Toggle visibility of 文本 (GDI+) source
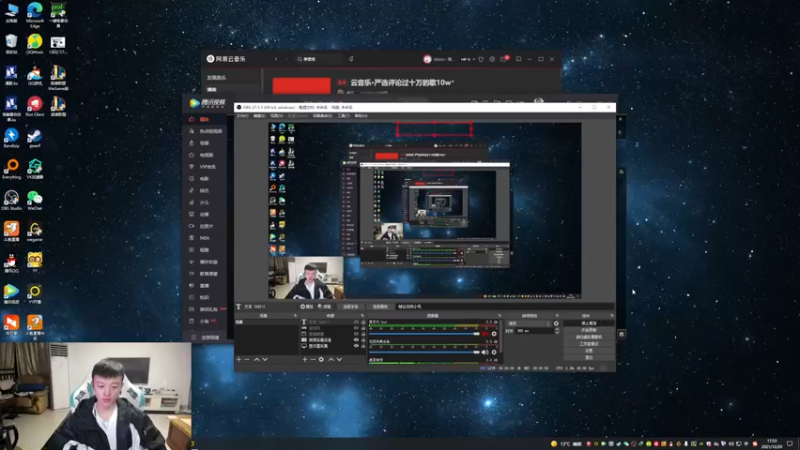The image size is (800, 450). pyautogui.click(x=356, y=322)
